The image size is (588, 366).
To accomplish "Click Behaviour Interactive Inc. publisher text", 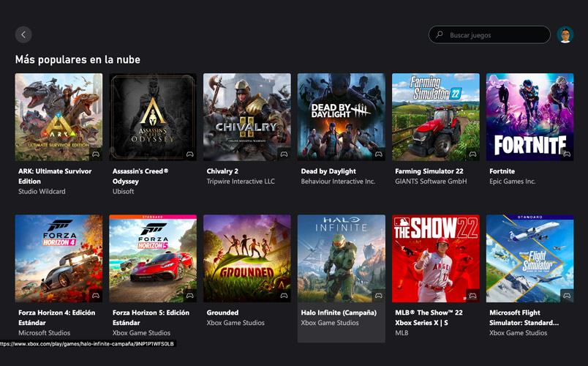I will click(338, 182).
